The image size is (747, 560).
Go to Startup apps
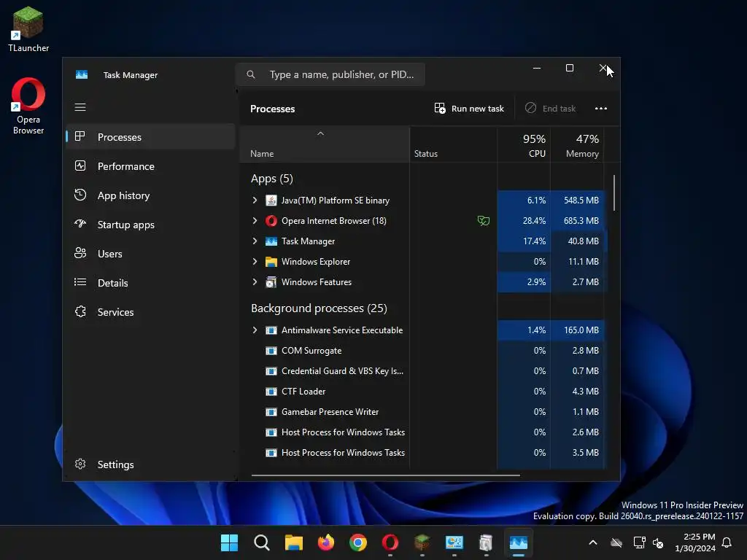[150, 225]
